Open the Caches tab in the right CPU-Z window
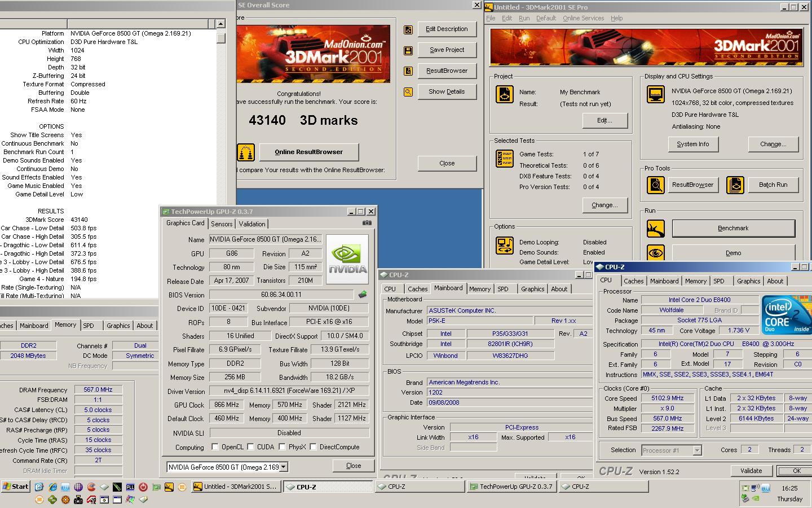Image resolution: width=812 pixels, height=508 pixels. point(633,281)
